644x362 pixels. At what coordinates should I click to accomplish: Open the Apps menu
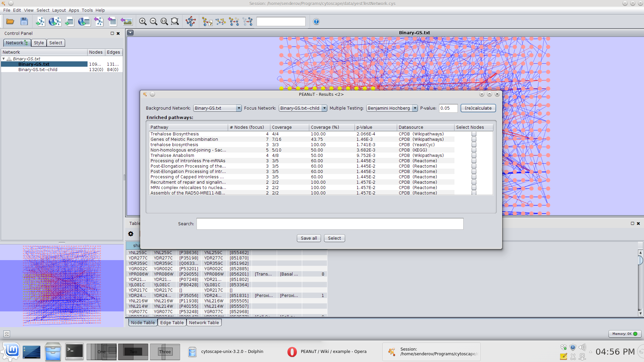click(x=74, y=10)
